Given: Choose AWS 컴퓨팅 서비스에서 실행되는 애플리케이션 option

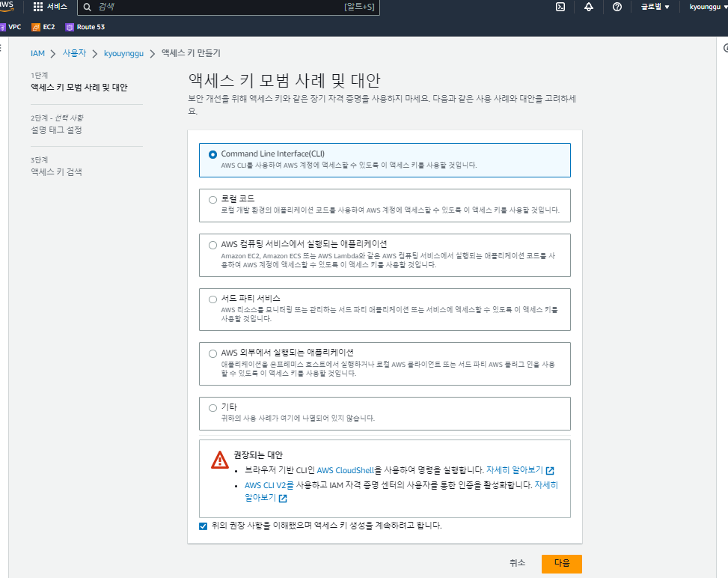Looking at the screenshot, I should (x=212, y=245).
